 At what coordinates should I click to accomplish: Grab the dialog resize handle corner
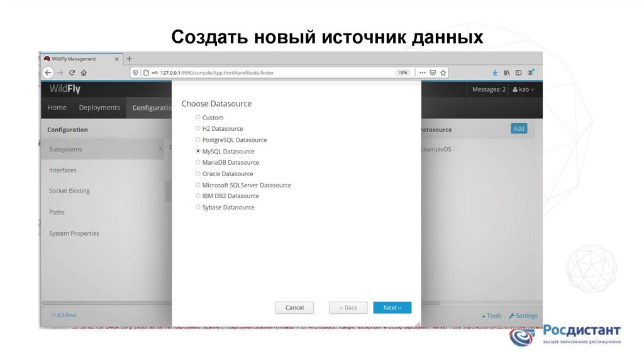pos(418,325)
